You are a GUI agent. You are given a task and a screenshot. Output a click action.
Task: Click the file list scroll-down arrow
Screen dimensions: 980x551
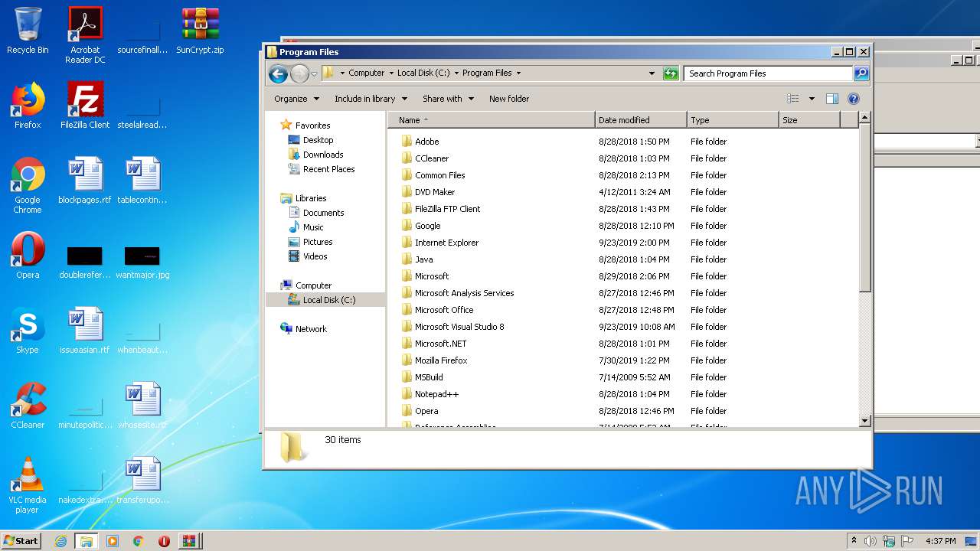864,420
